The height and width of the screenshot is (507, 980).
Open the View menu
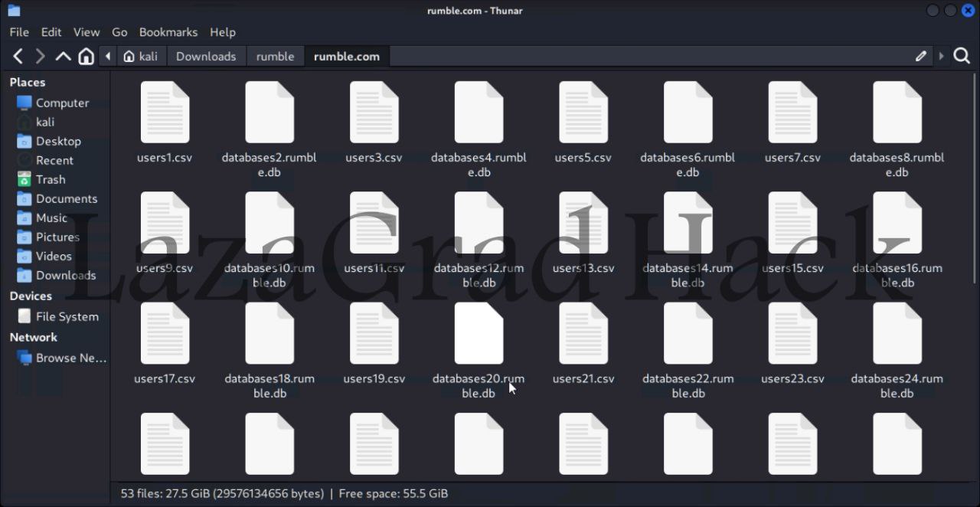point(87,32)
